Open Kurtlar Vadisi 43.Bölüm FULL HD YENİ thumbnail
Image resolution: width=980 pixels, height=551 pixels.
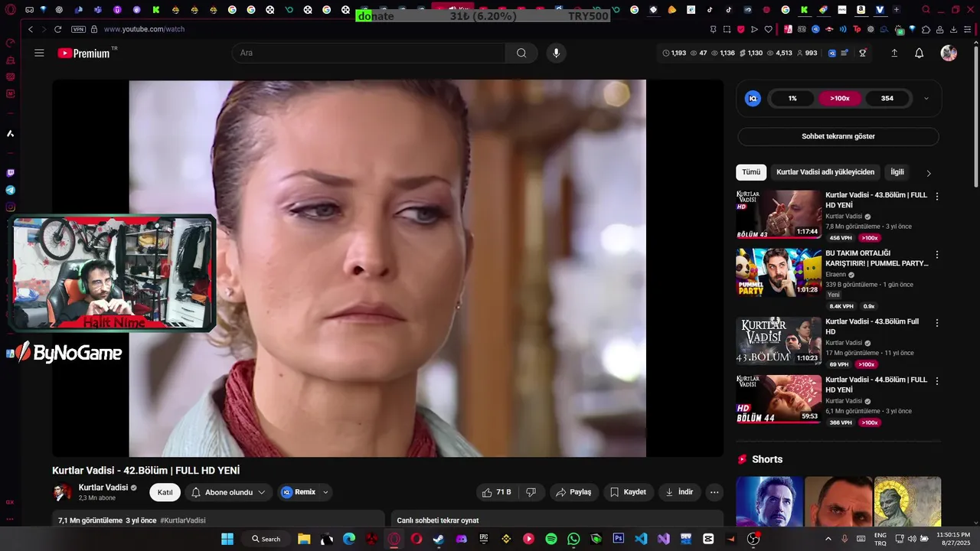[779, 215]
